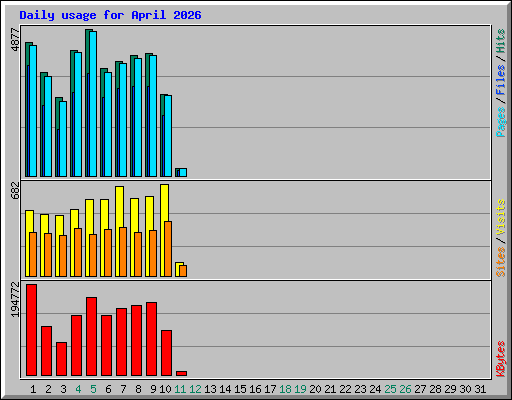Select the red KBytes bar for day 9
This screenshot has height=400, width=512.
tap(152, 339)
